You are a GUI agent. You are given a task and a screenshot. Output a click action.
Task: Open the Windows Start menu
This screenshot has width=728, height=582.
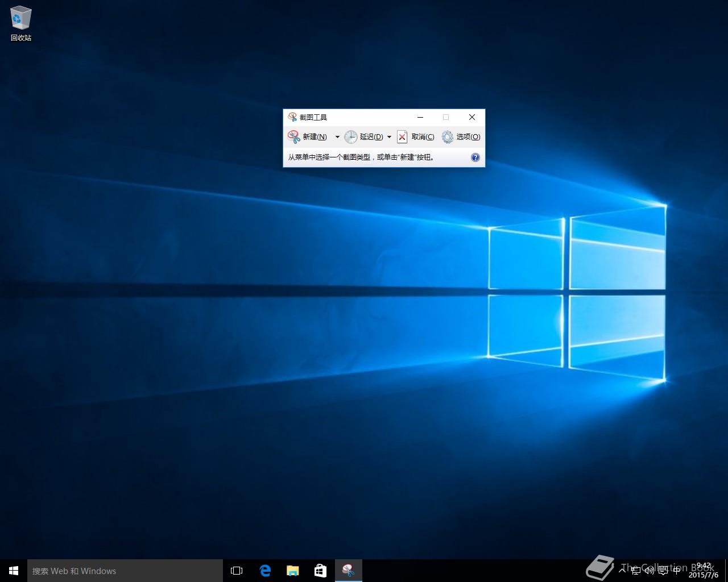tap(14, 571)
